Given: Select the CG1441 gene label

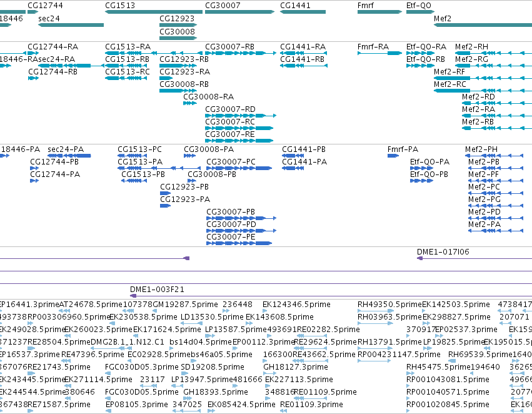Looking at the screenshot, I should click(295, 6).
